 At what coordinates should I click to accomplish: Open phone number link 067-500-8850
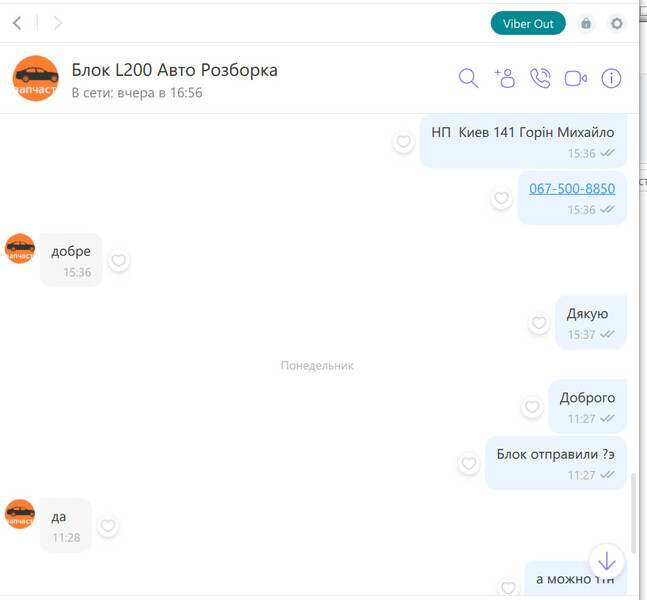pyautogui.click(x=572, y=189)
